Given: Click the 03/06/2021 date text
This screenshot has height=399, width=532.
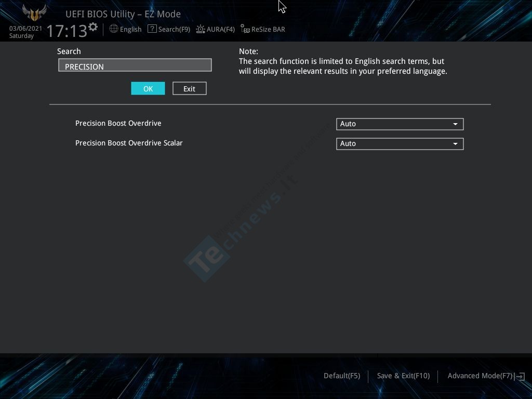Looking at the screenshot, I should click(26, 29).
